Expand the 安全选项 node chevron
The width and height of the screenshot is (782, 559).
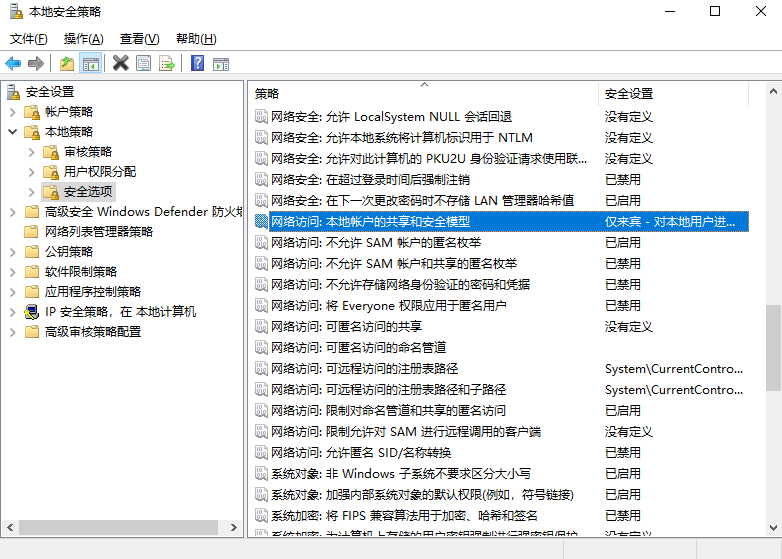pyautogui.click(x=31, y=192)
